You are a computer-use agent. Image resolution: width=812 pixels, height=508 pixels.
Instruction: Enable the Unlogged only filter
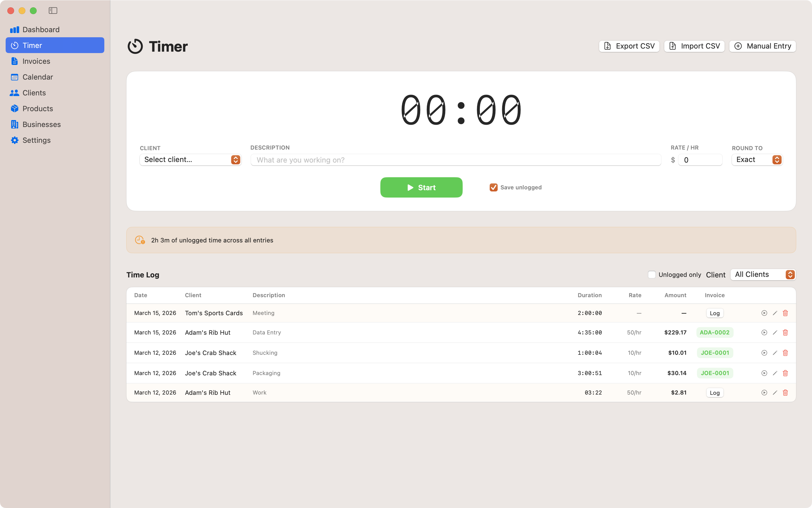[x=652, y=275]
